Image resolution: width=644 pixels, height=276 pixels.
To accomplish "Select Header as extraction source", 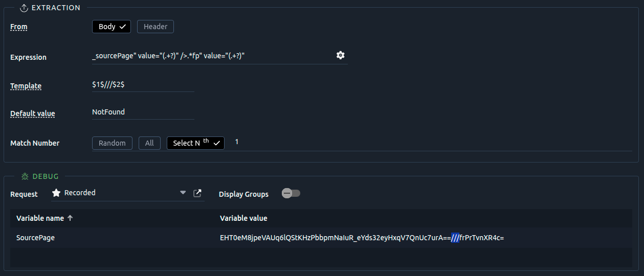I will click(156, 27).
